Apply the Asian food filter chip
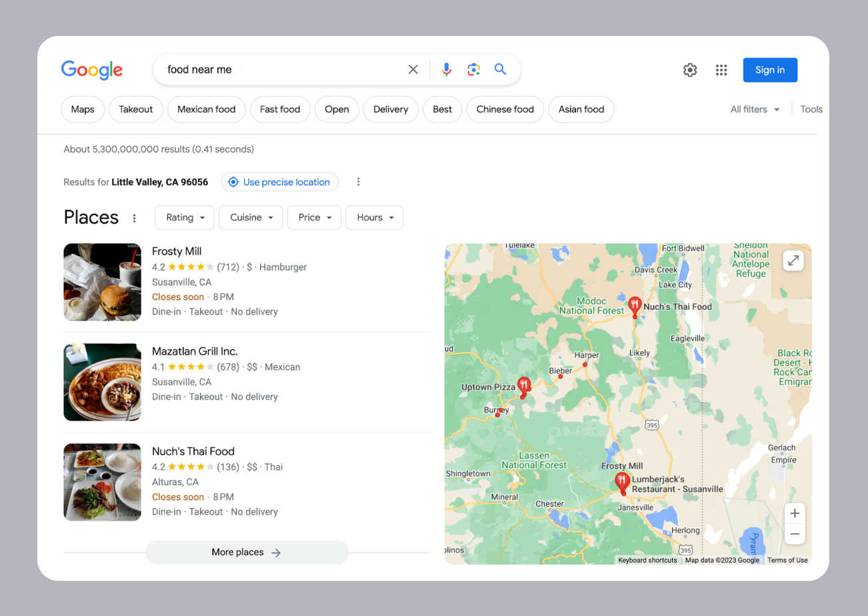The width and height of the screenshot is (868, 616). 581,109
